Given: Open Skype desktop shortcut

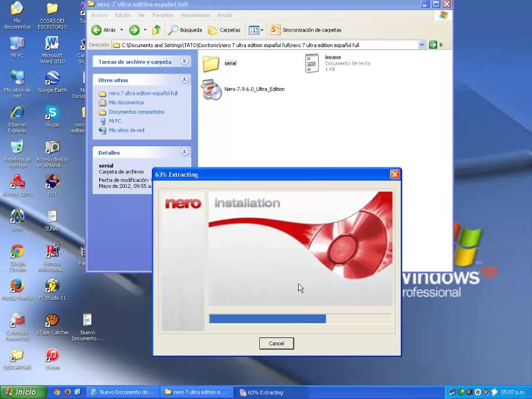Looking at the screenshot, I should [52, 114].
